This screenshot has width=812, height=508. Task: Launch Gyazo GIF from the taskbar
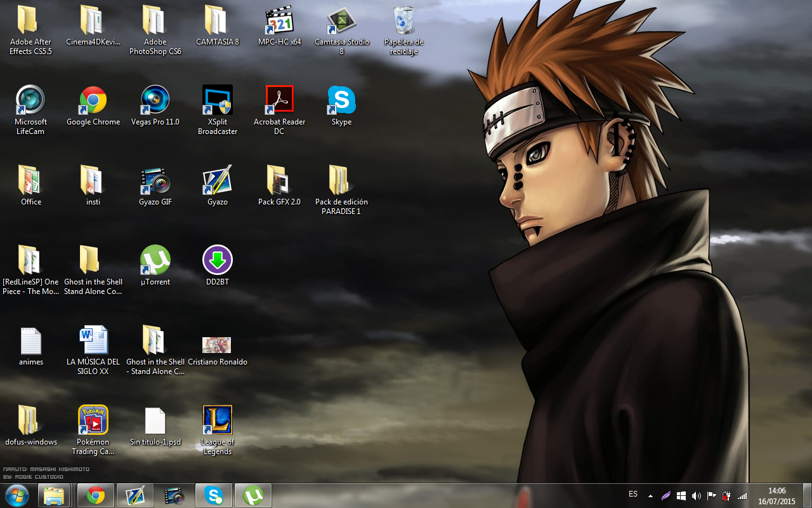[x=174, y=495]
